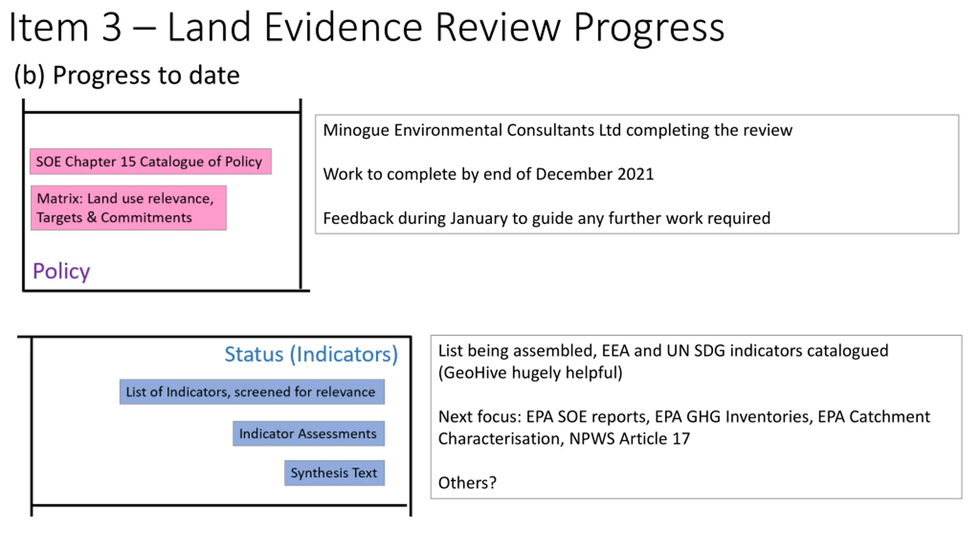Select the GeoHive hugely helpful line

tap(530, 373)
